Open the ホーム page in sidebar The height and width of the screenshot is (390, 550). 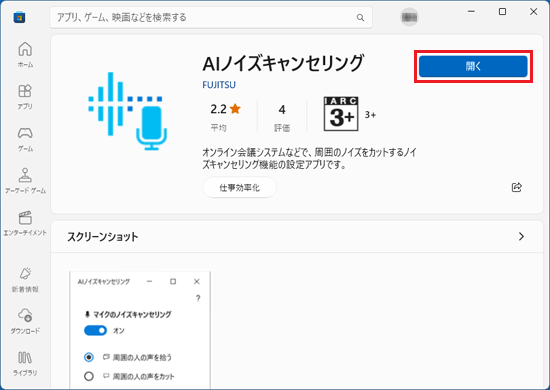click(x=25, y=54)
